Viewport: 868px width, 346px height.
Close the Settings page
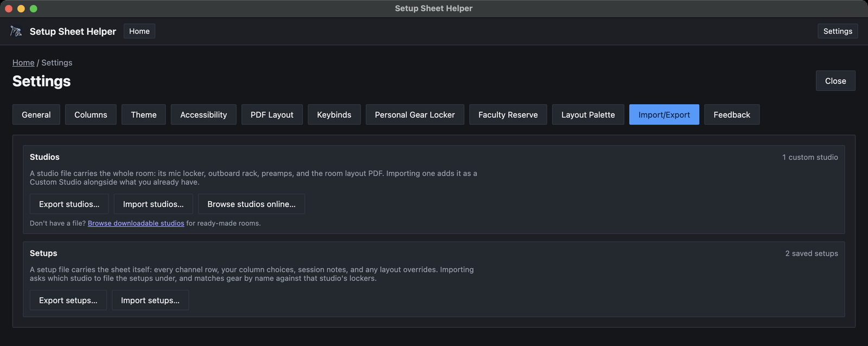point(835,81)
